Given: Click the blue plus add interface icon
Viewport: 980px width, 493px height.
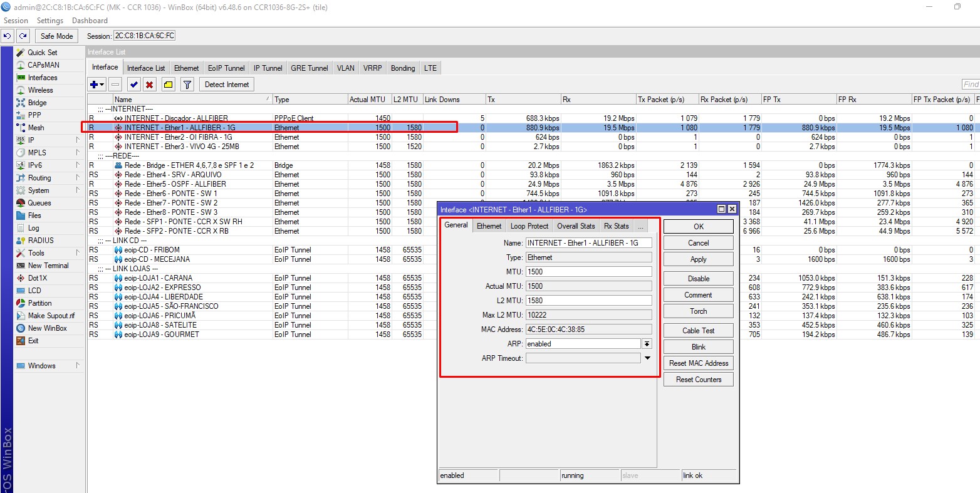Looking at the screenshot, I should (x=95, y=85).
